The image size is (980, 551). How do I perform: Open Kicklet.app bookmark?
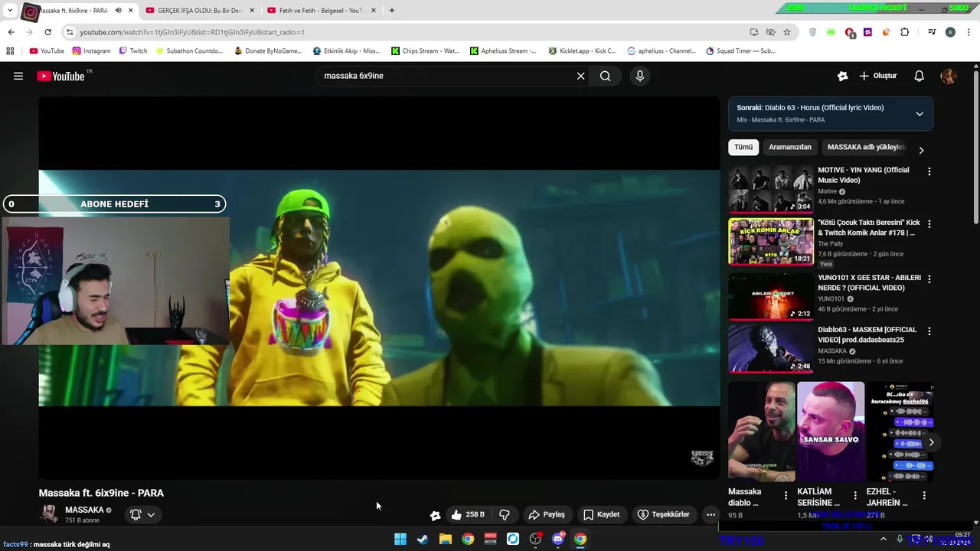tap(582, 51)
